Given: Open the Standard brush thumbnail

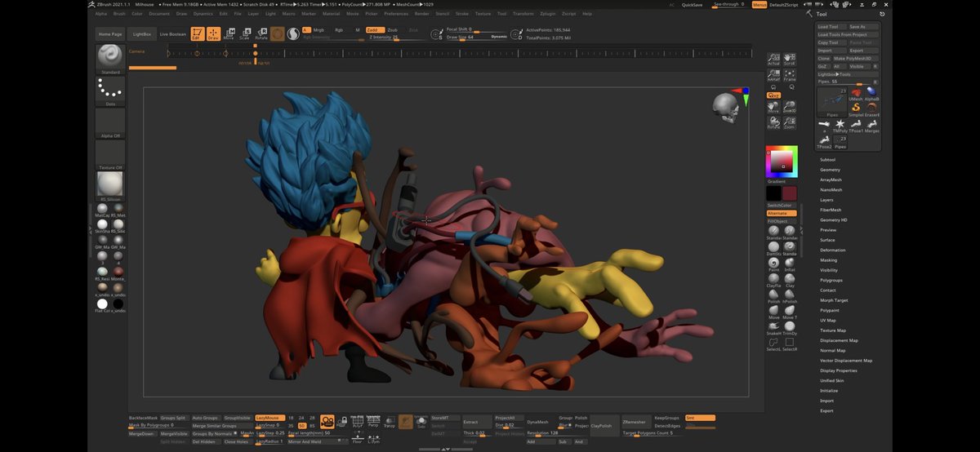Looking at the screenshot, I should 110,59.
